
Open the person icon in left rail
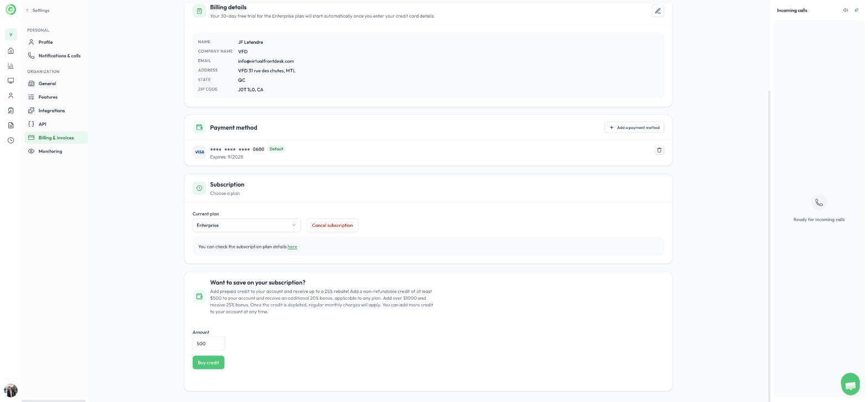pyautogui.click(x=11, y=96)
